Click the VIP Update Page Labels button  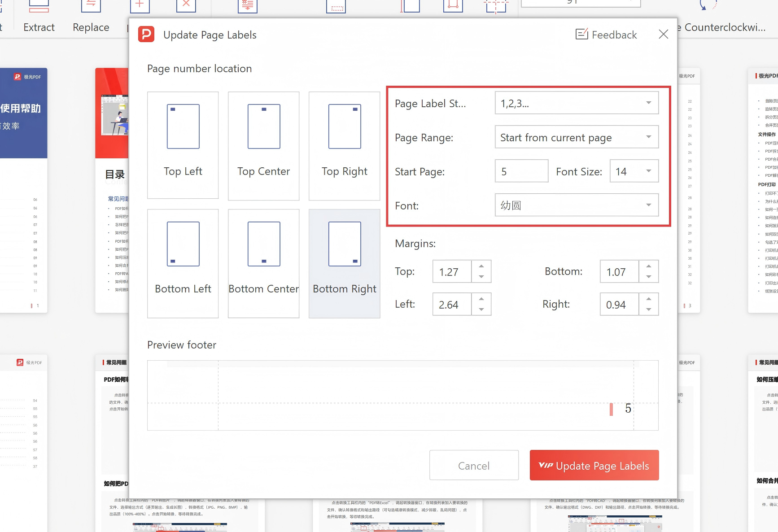(594, 466)
